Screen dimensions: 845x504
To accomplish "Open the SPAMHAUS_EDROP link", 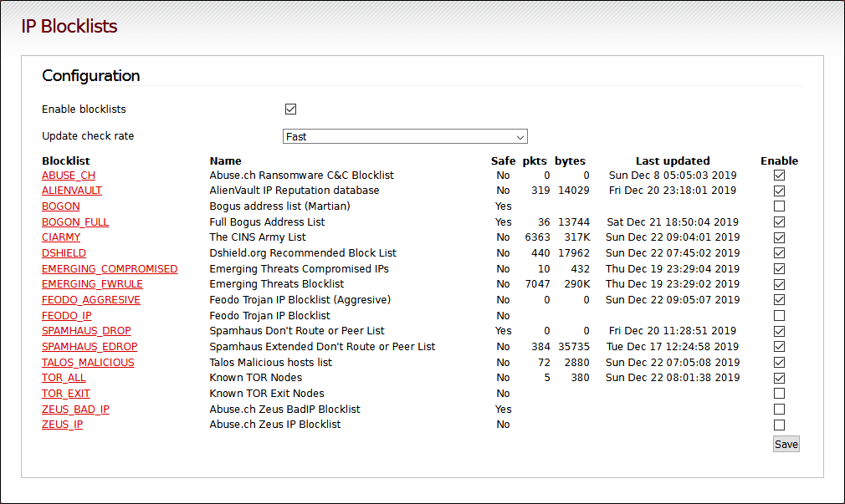I will (x=90, y=347).
